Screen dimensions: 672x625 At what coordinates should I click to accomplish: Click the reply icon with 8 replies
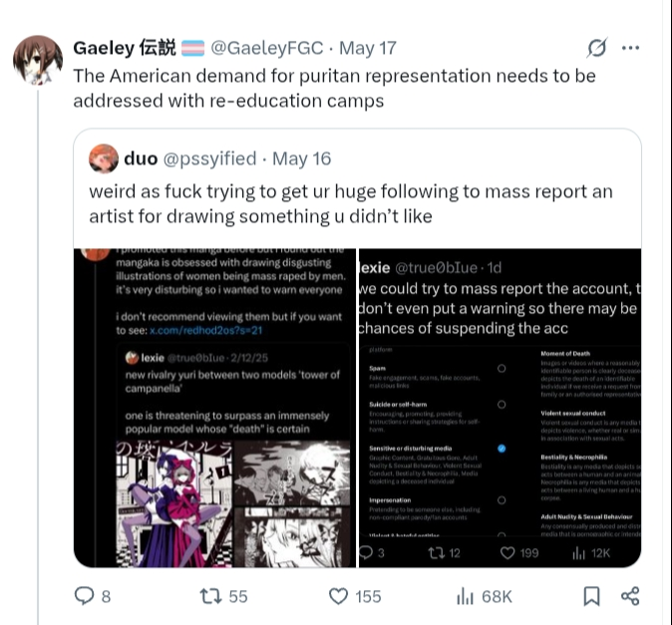[86, 596]
